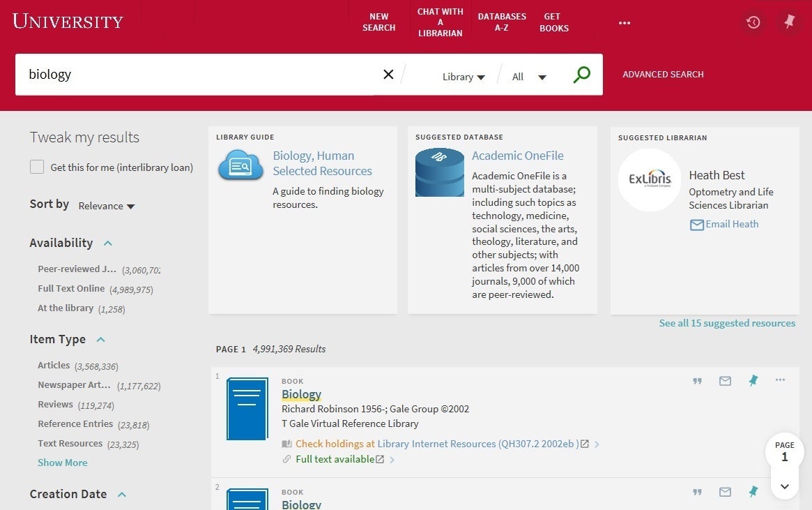Collapse the Item Type filter section
The image size is (812, 510).
(100, 340)
